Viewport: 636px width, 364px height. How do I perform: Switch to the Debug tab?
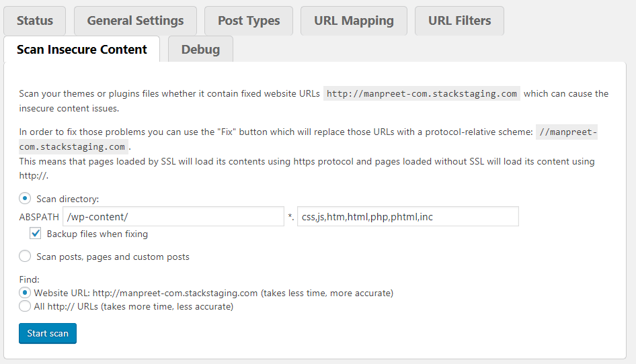pyautogui.click(x=200, y=50)
